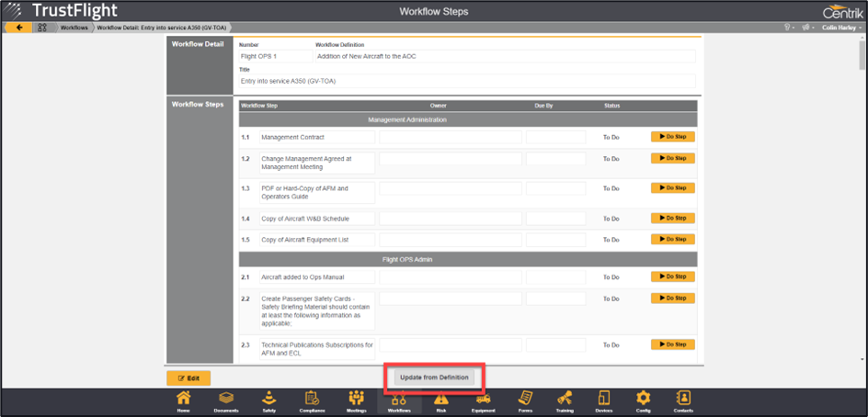Go back using the orange arrow button
Viewport: 868px width, 417px height.
click(18, 28)
